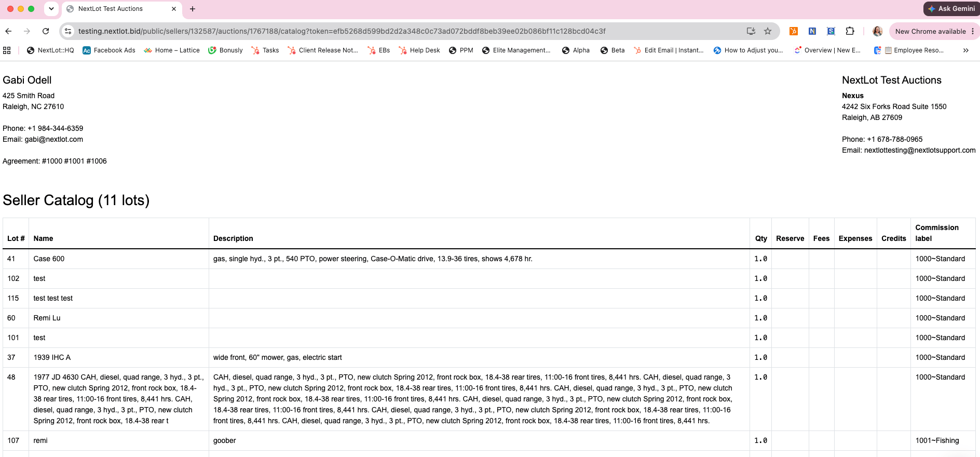Open the HubSpot extension icon
Image resolution: width=980 pixels, height=457 pixels.
click(794, 31)
